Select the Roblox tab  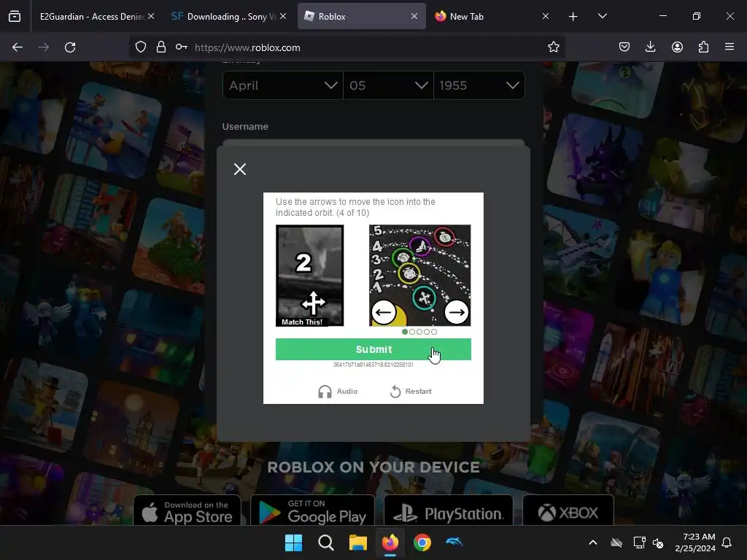(x=362, y=17)
